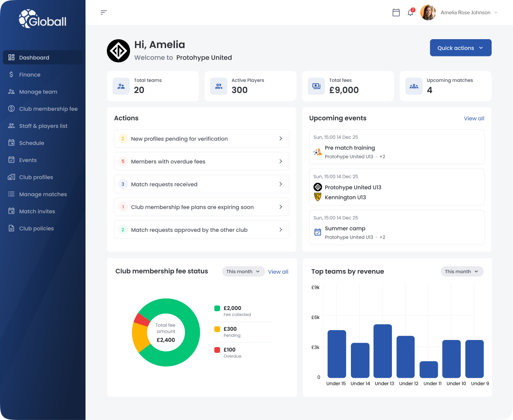Screen dimensions: 513x420
Task: Click the Kennington U13 club badge
Action: coord(318,197)
